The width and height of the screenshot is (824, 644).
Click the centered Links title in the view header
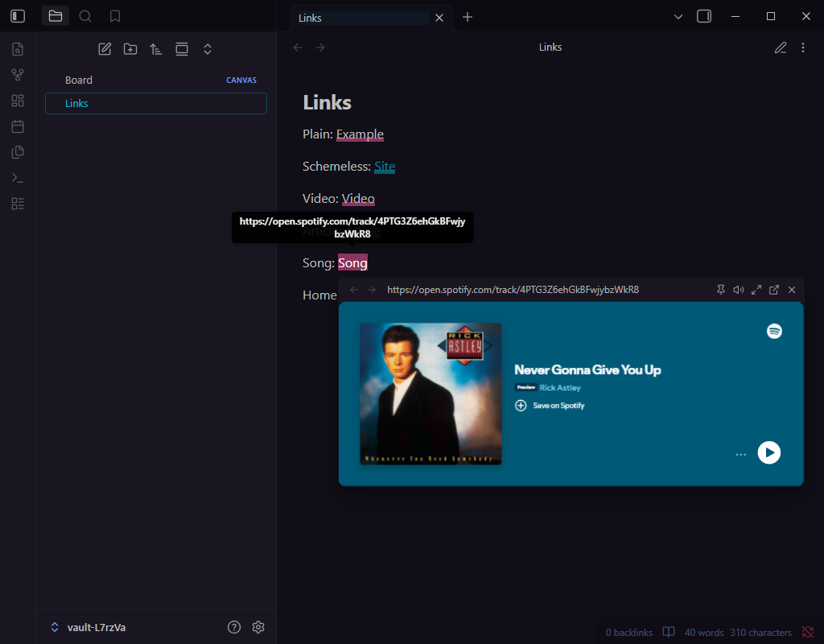point(550,47)
